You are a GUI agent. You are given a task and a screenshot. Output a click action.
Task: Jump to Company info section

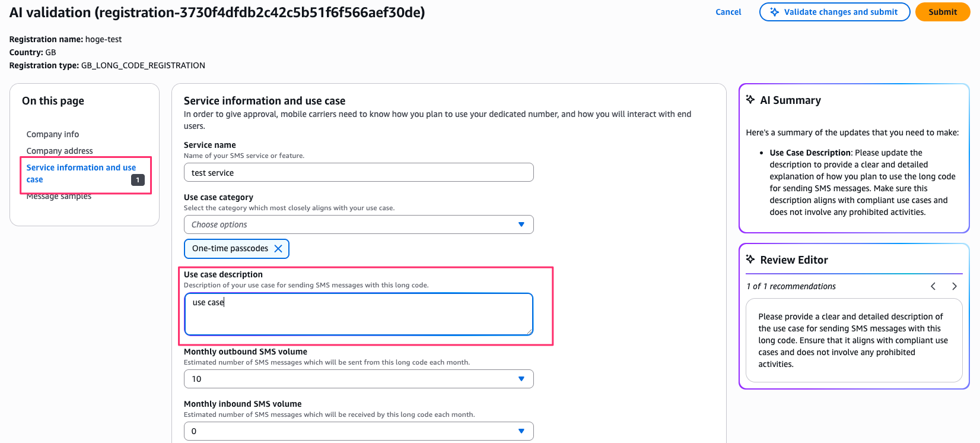click(53, 134)
